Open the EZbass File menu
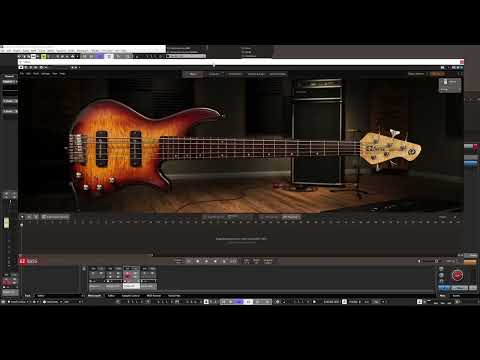 click(x=22, y=73)
